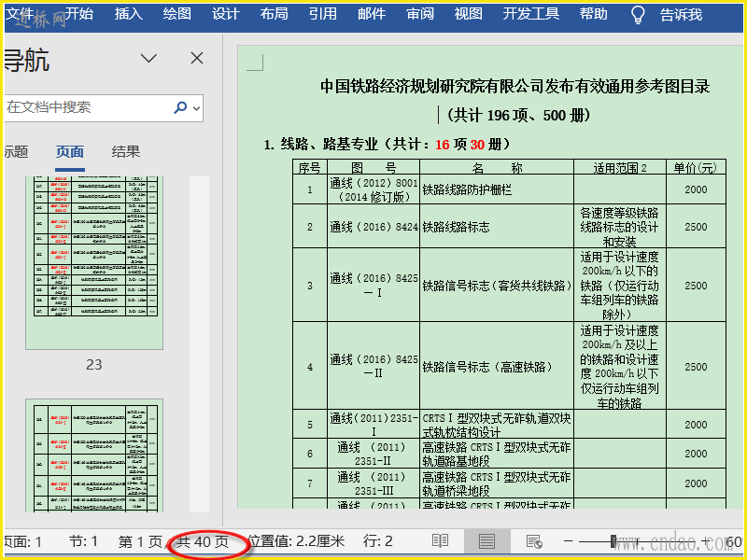Select the 审阅 ribbon tab

point(420,14)
